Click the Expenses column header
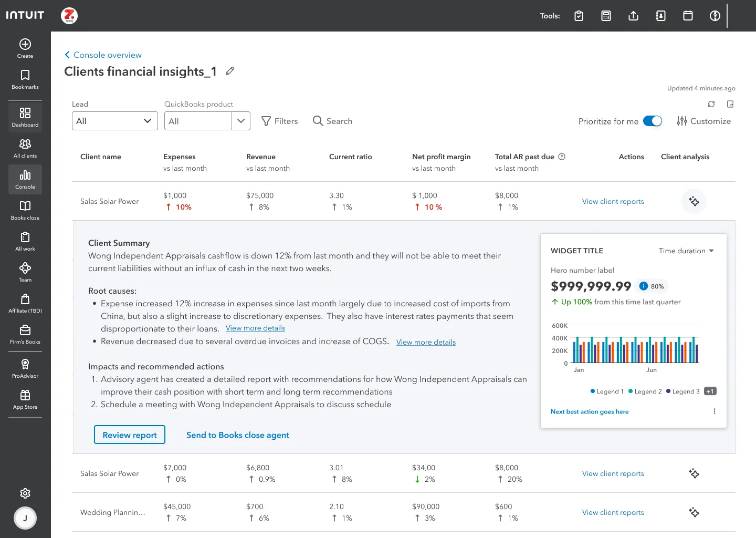 179,157
